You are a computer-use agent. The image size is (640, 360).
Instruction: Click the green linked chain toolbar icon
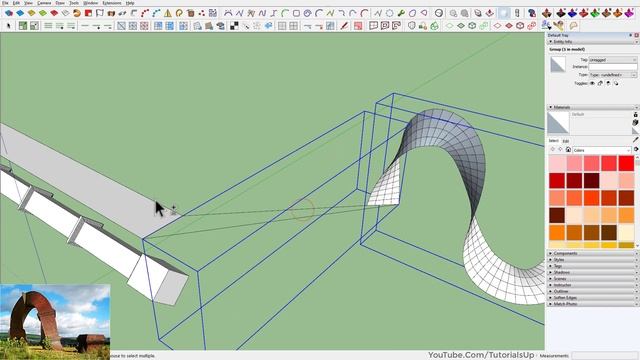click(484, 26)
